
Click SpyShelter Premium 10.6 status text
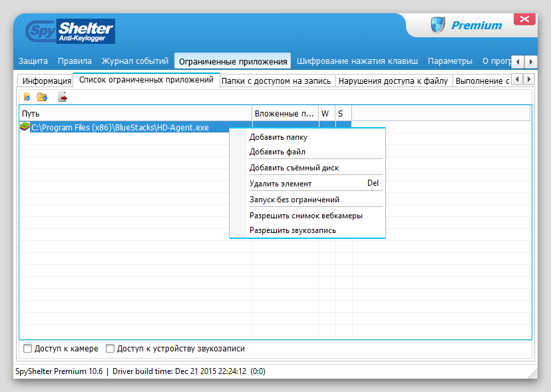click(x=59, y=371)
